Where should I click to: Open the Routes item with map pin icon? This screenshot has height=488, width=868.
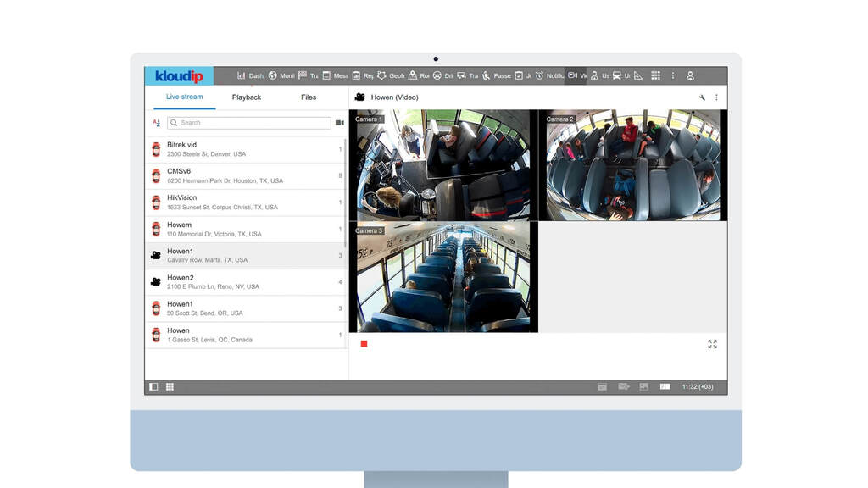point(419,75)
